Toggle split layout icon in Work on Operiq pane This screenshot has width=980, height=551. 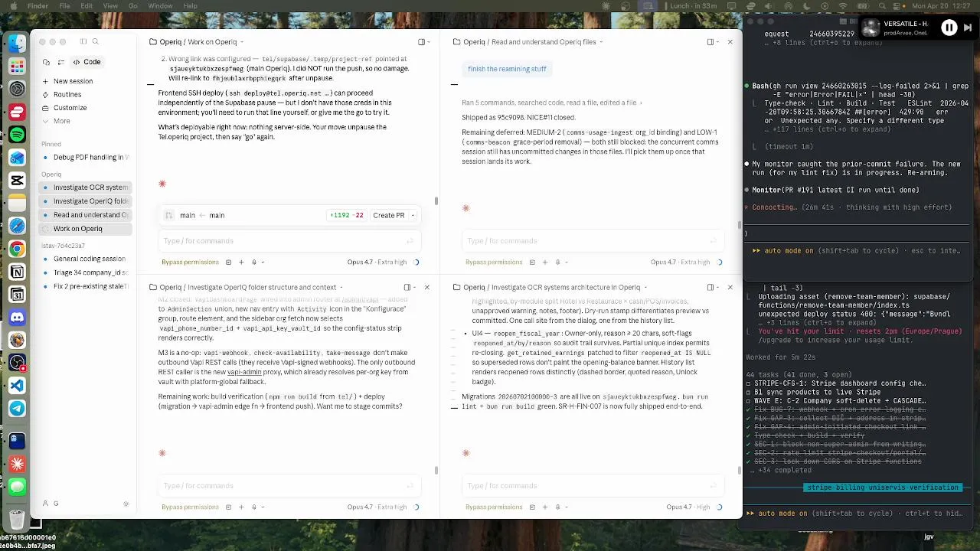coord(421,42)
